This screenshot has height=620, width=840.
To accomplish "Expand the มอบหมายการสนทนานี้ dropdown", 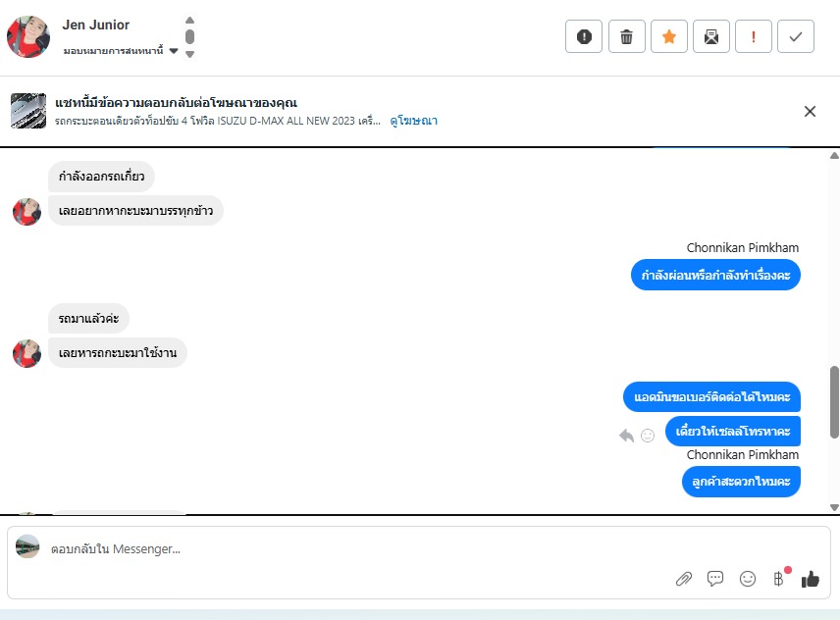I will pos(173,51).
